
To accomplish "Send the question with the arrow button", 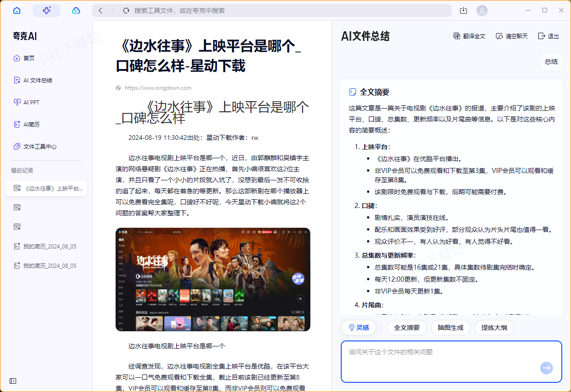I will tap(547, 368).
